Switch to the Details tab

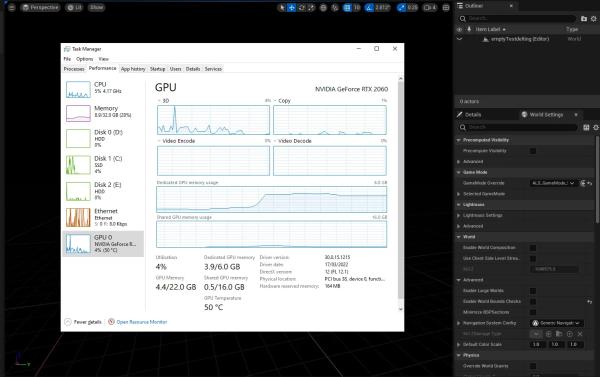point(469,114)
